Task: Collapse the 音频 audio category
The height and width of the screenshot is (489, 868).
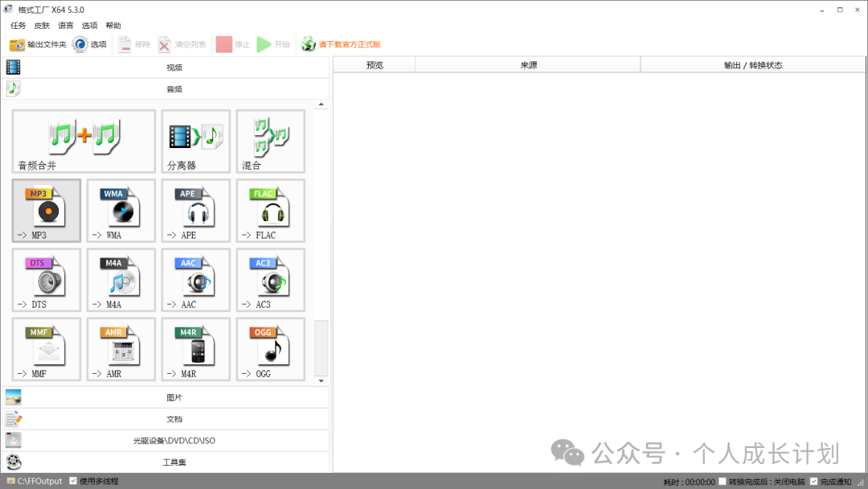Action: [x=166, y=88]
